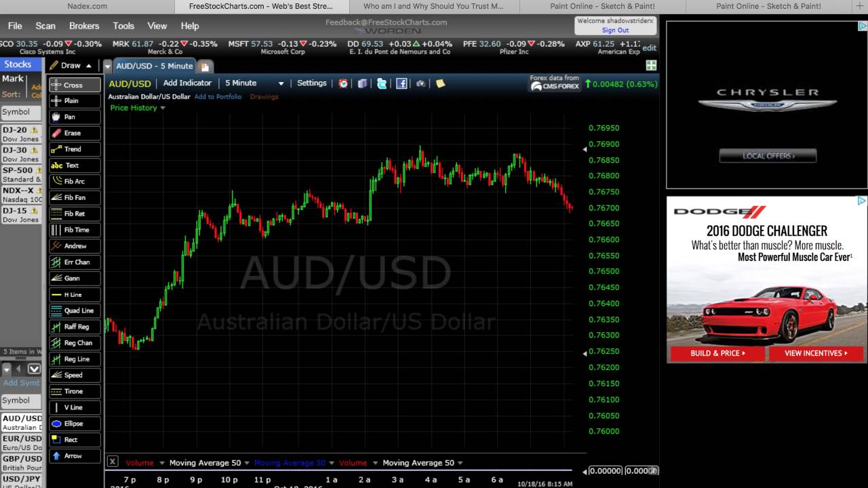Select the H Line tool
This screenshot has width=868, height=488.
(x=75, y=295)
